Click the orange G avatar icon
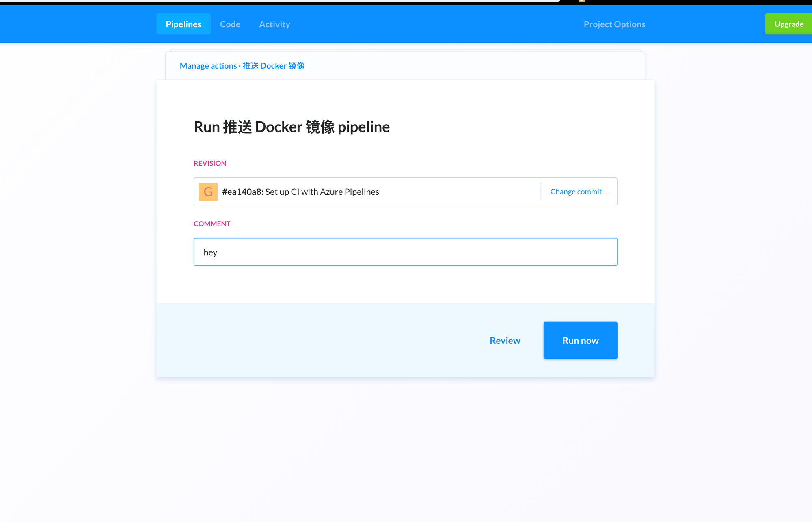Viewport: 812px width, 522px height. [x=208, y=192]
